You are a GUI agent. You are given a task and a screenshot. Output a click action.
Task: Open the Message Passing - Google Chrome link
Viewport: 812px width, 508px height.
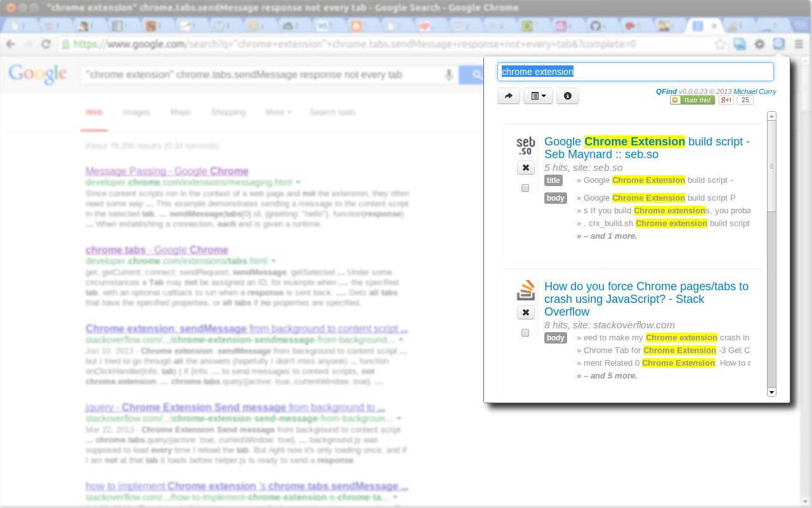pyautogui.click(x=166, y=171)
